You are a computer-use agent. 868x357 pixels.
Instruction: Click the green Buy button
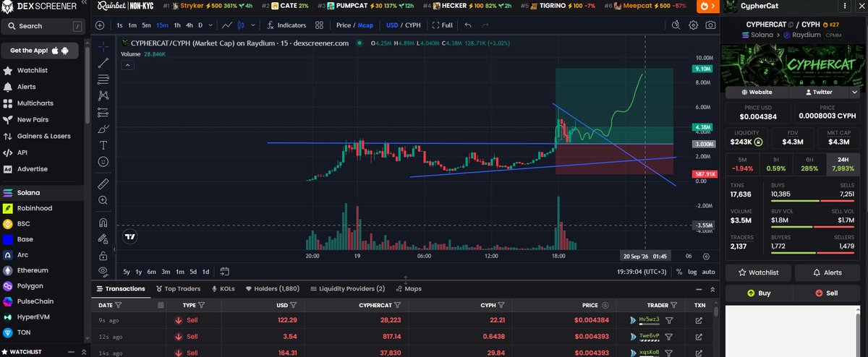(759, 293)
